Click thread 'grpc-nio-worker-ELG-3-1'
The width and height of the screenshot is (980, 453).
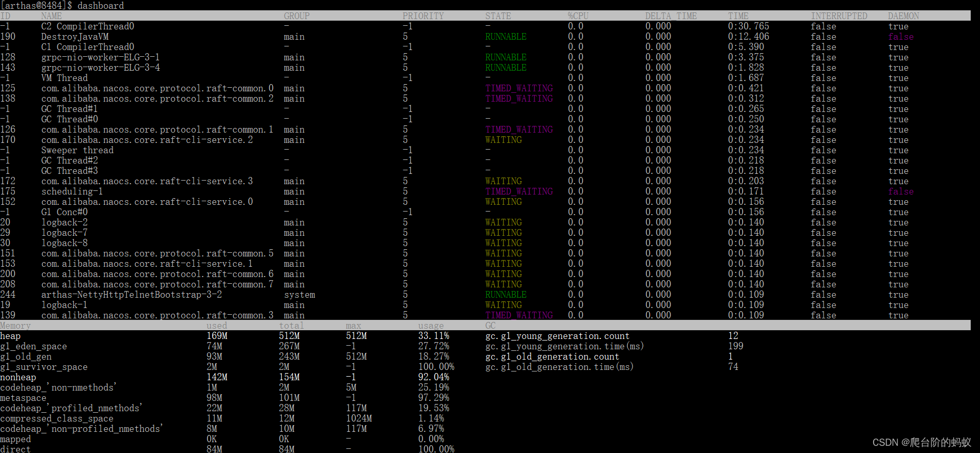tap(101, 57)
